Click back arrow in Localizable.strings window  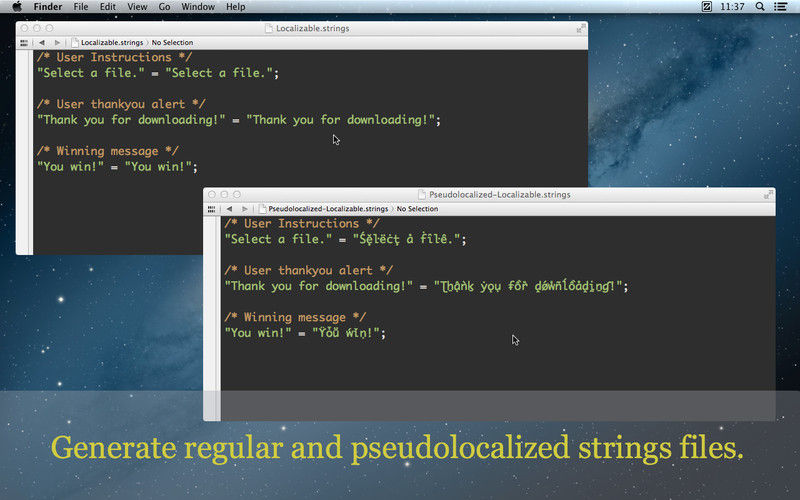(42, 43)
